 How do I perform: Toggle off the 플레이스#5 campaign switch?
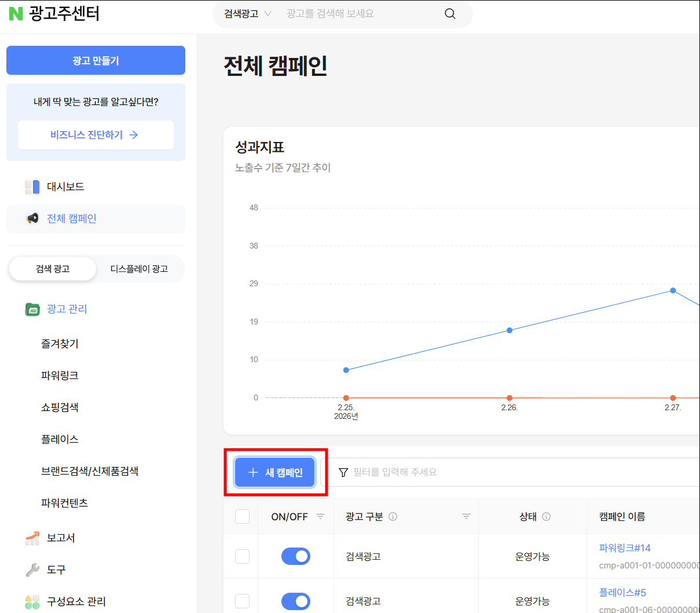(296, 601)
